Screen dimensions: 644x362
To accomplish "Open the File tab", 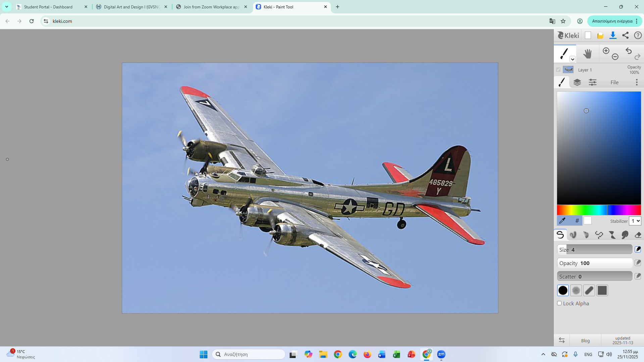I will point(614,83).
